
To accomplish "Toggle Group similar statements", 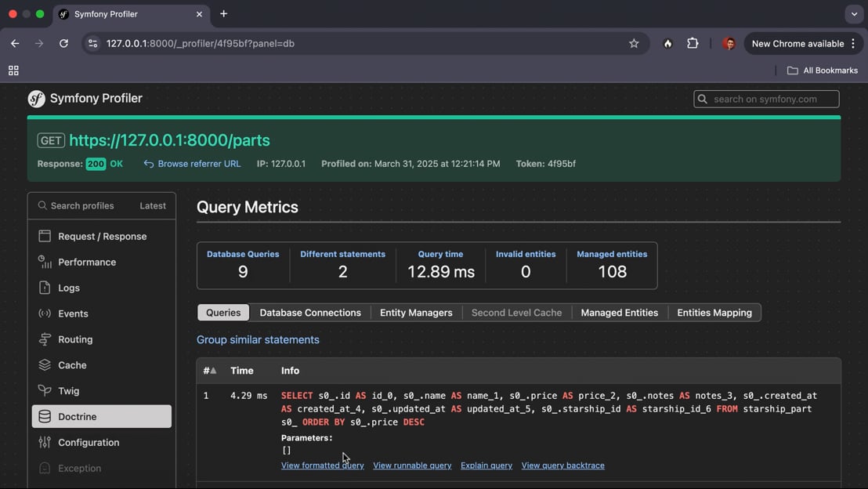I will (258, 339).
